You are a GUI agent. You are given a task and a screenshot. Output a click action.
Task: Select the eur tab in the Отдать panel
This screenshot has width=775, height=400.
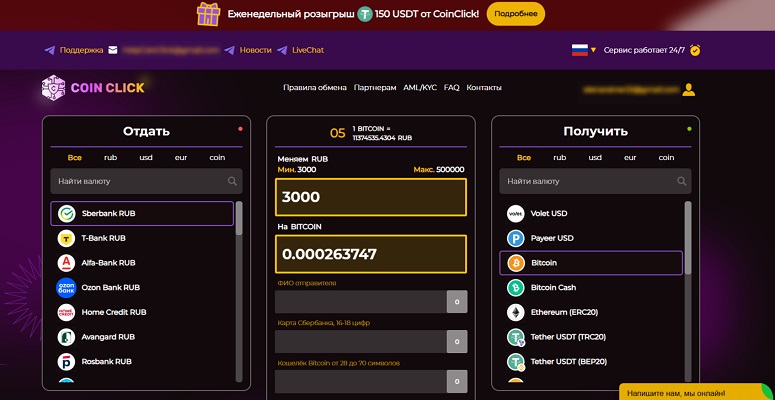(x=181, y=158)
